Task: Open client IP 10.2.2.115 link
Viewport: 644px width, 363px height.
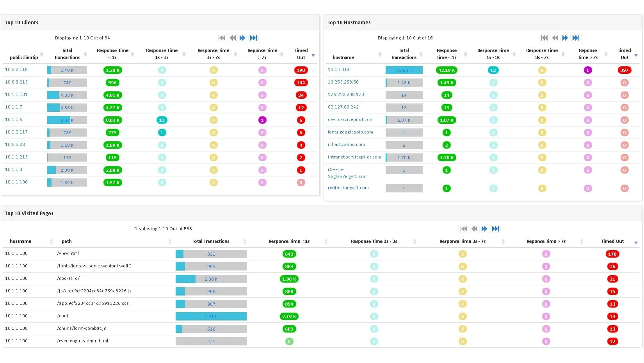Action: 16,69
